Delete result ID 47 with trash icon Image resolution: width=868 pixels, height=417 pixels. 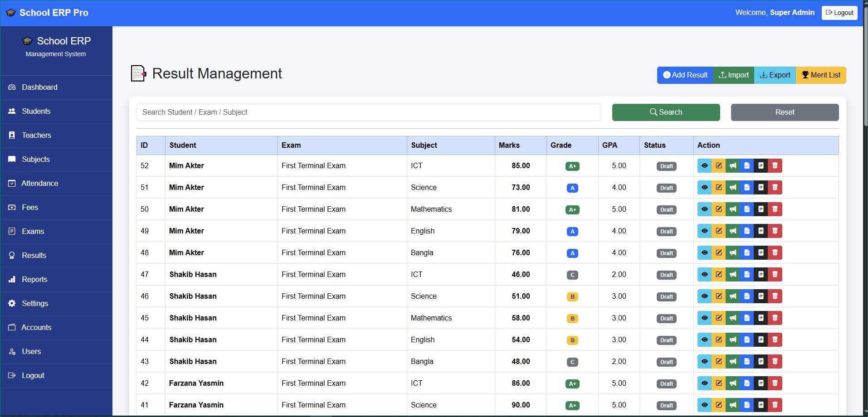tap(775, 275)
